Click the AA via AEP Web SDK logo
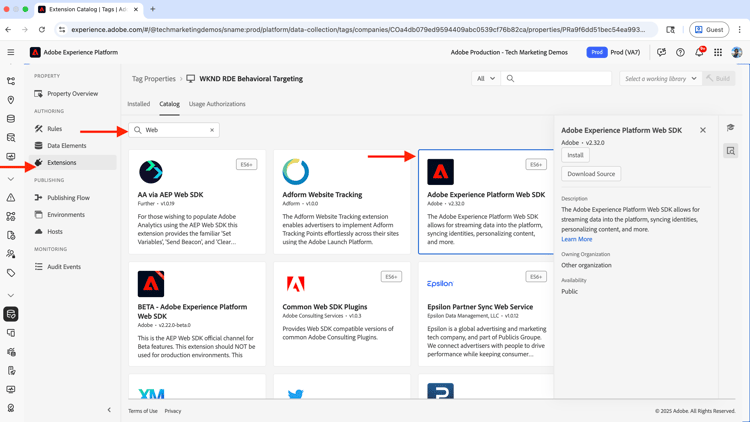 tap(151, 172)
